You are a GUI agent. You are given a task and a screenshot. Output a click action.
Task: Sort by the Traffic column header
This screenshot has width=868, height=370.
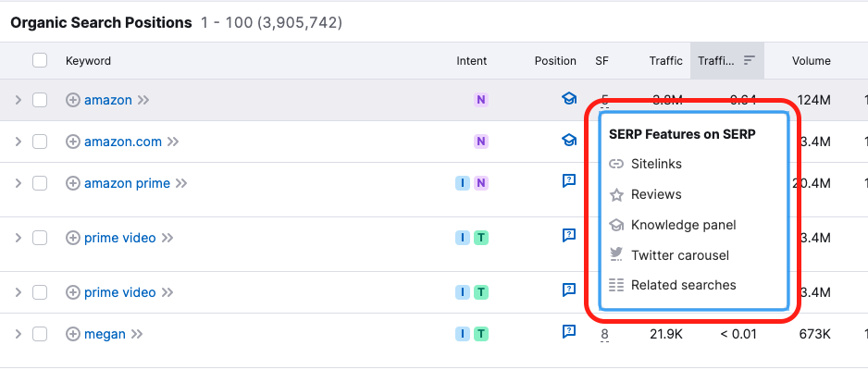pos(666,61)
